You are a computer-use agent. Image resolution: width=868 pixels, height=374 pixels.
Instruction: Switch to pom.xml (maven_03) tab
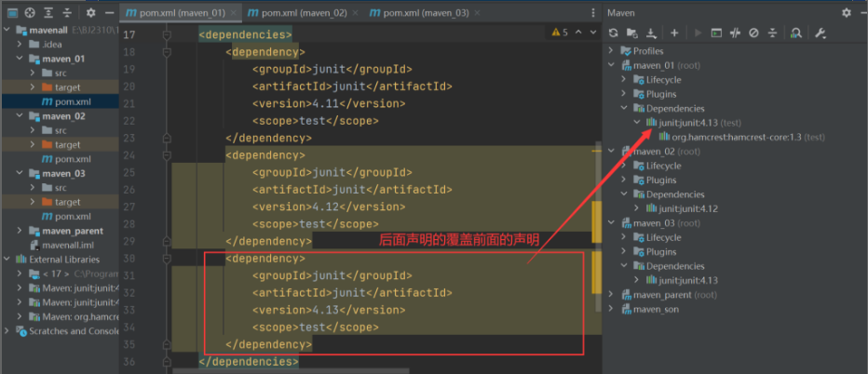[427, 12]
